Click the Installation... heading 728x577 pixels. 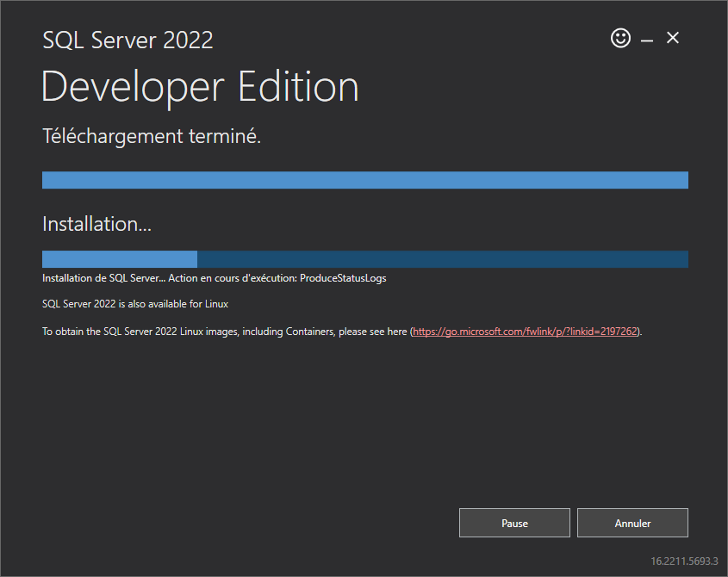point(97,224)
